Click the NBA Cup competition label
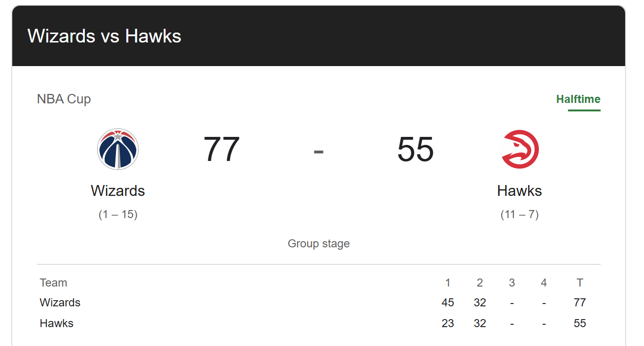The width and height of the screenshot is (644, 346). [x=64, y=99]
